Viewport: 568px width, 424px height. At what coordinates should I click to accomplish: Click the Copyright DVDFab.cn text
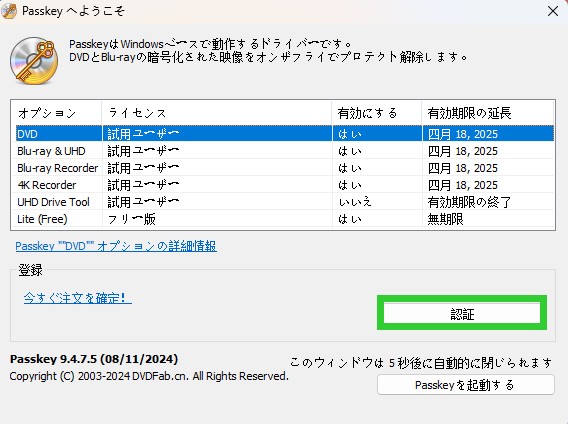pos(149,376)
